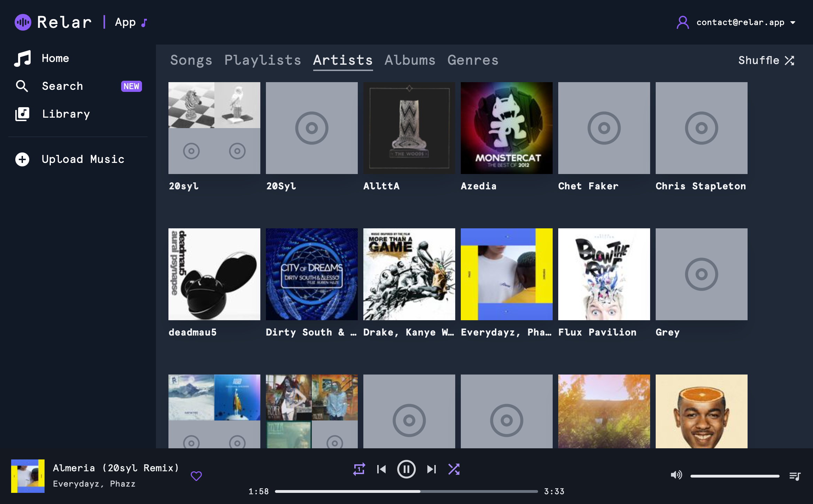This screenshot has height=504, width=813.
Task: Open the Genres tab
Action: pyautogui.click(x=473, y=60)
